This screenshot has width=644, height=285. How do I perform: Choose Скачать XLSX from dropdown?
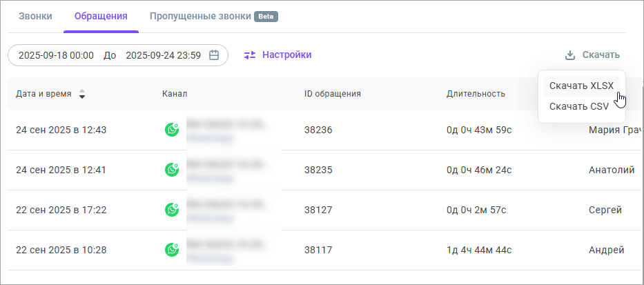(x=581, y=86)
